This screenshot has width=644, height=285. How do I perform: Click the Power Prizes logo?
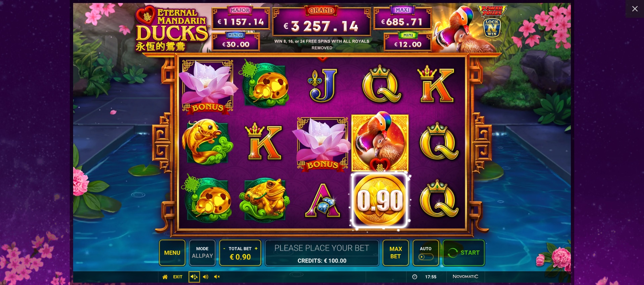pos(492,11)
